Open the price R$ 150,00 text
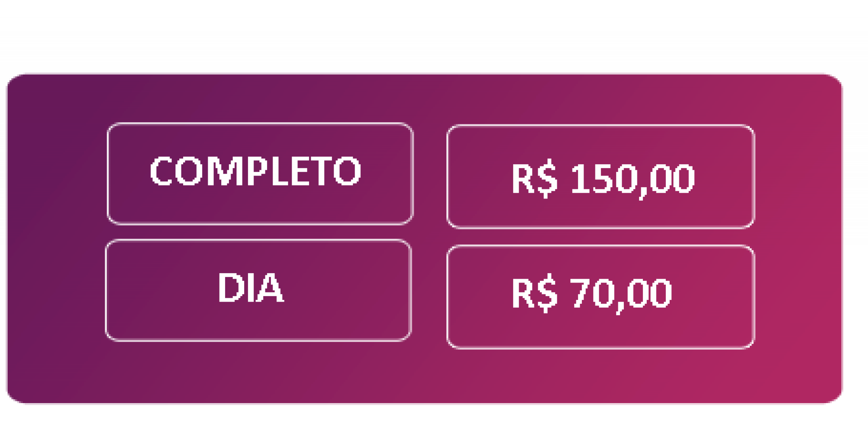868x426 pixels. (x=603, y=179)
